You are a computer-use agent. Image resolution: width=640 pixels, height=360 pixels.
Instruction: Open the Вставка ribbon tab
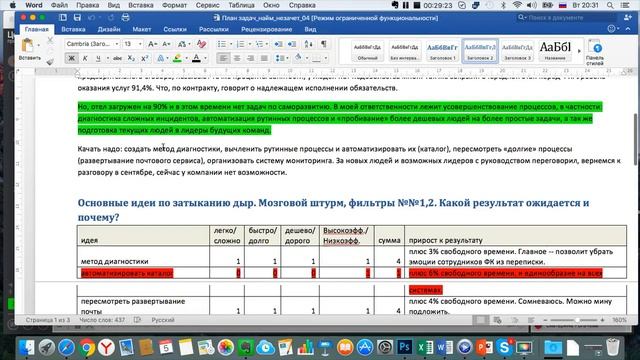coord(73,29)
